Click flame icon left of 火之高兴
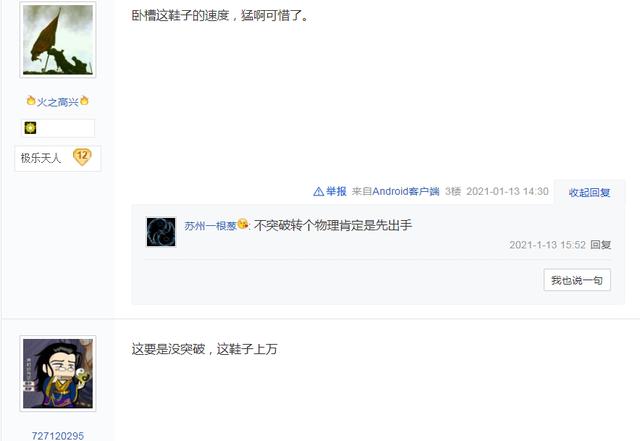The height and width of the screenshot is (441, 640). tap(31, 100)
